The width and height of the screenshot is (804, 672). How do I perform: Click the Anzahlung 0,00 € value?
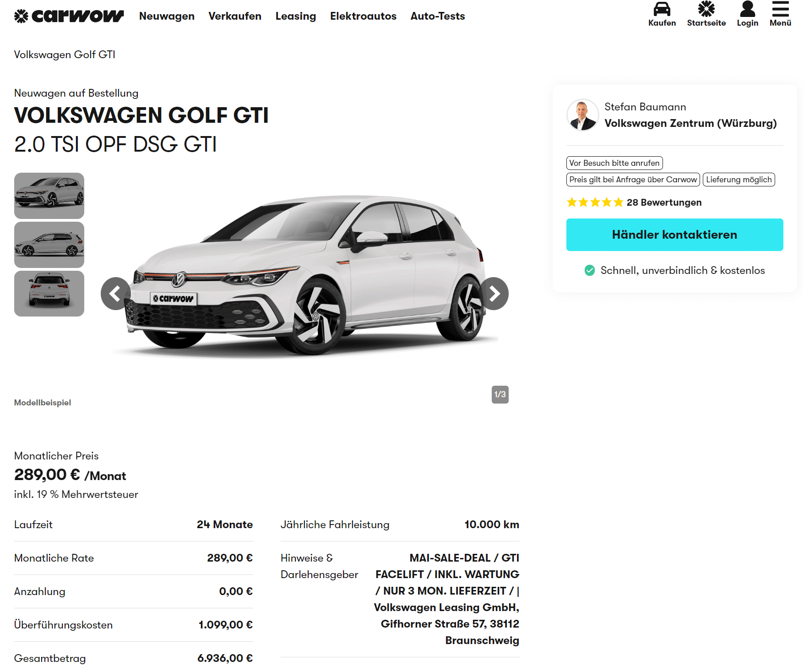click(x=236, y=591)
